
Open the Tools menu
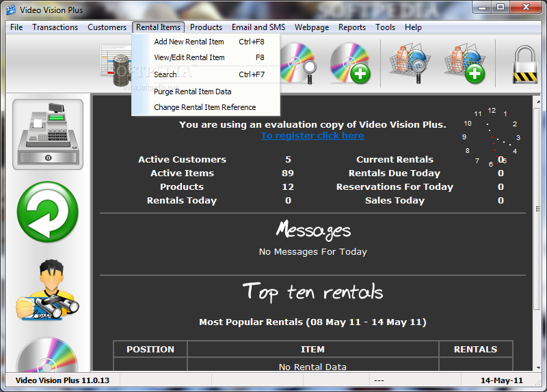(x=385, y=27)
